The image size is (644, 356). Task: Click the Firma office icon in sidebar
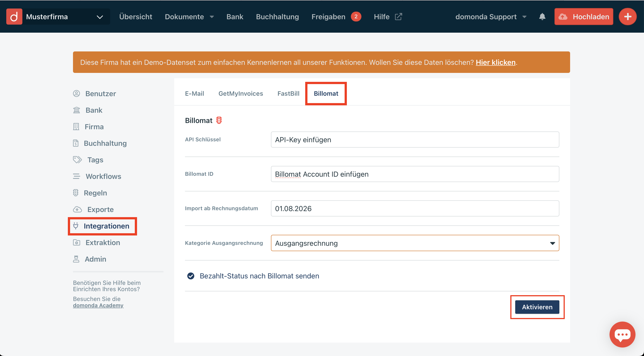pos(76,127)
